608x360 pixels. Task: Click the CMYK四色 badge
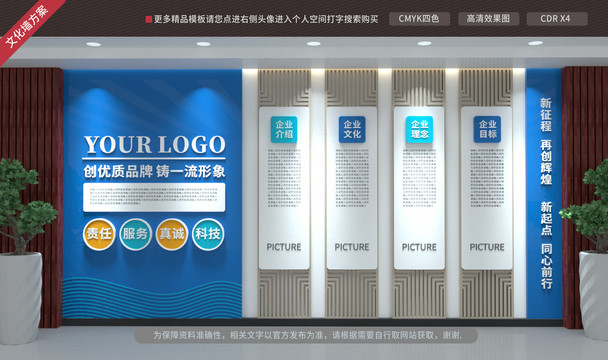click(419, 19)
